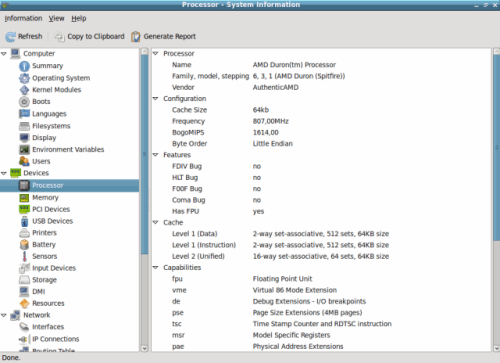Viewport: 500px width, 363px height.
Task: Select the DMI computer icon
Action: [24, 292]
